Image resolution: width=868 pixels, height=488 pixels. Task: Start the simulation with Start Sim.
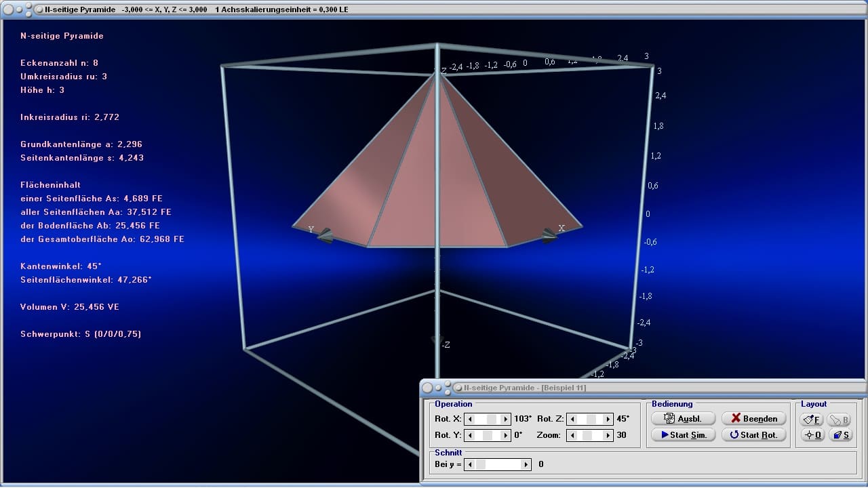pos(683,434)
